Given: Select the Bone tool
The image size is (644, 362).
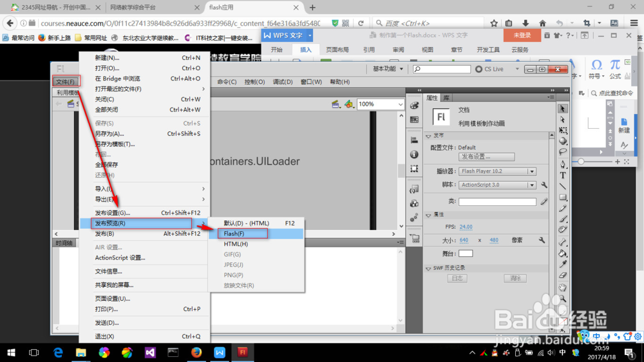Looking at the screenshot, I should tap(563, 242).
